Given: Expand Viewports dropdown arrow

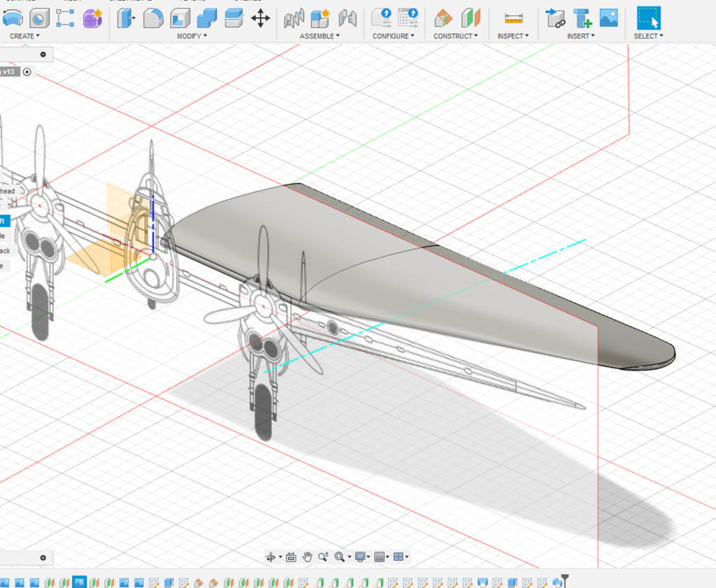Looking at the screenshot, I should 406,557.
